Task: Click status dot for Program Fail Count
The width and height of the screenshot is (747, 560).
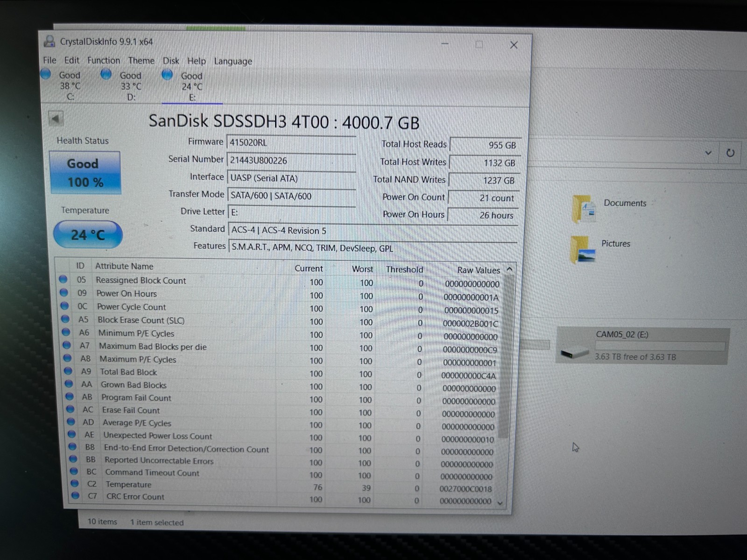Action: point(70,396)
